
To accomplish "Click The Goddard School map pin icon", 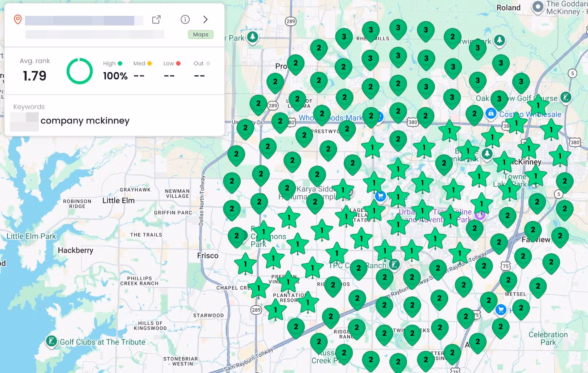I will [x=538, y=7].
